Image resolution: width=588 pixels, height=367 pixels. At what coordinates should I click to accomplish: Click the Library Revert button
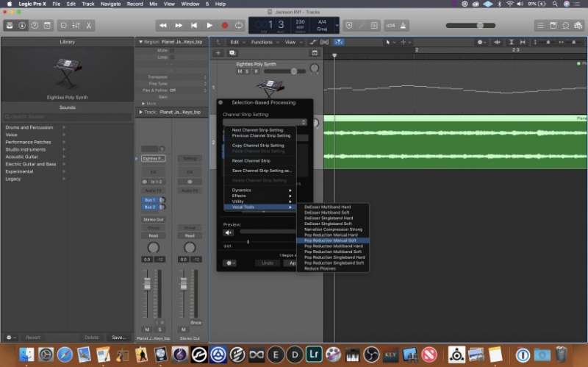(x=33, y=338)
